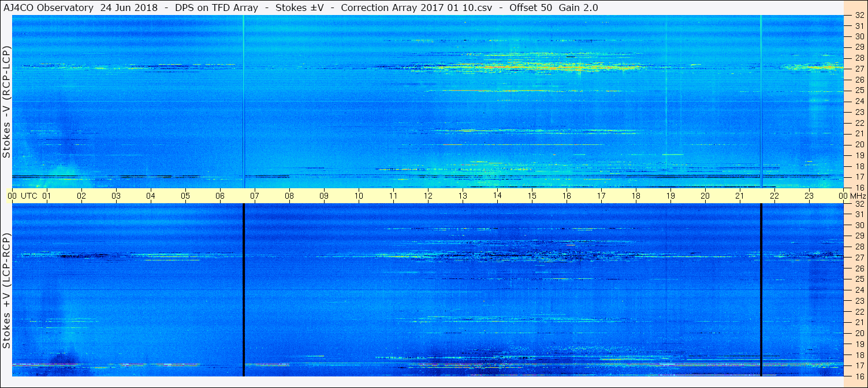Click 25 MHz tick in Stokes -V panel
Screen dimensions: 868x388
pos(859,90)
